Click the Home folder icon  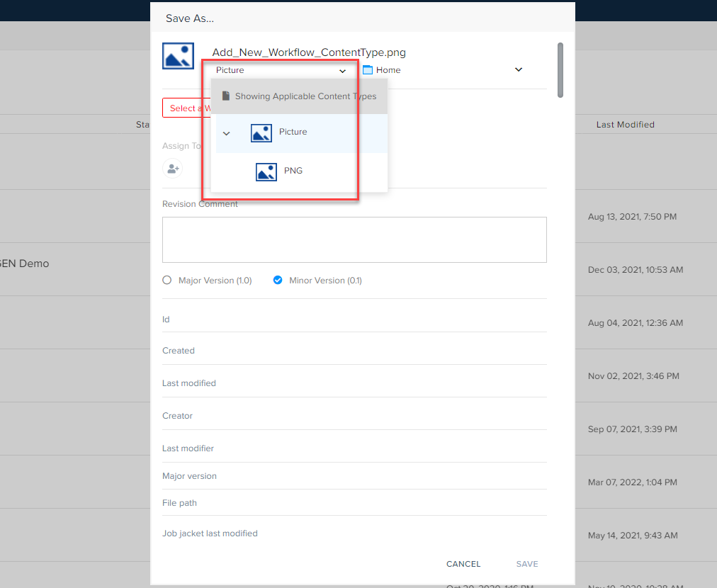[368, 70]
